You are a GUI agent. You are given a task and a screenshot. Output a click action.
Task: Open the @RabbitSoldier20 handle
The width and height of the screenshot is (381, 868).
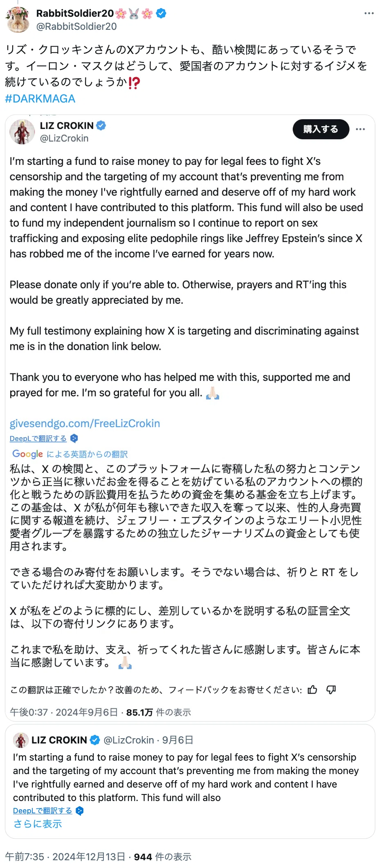click(x=76, y=27)
